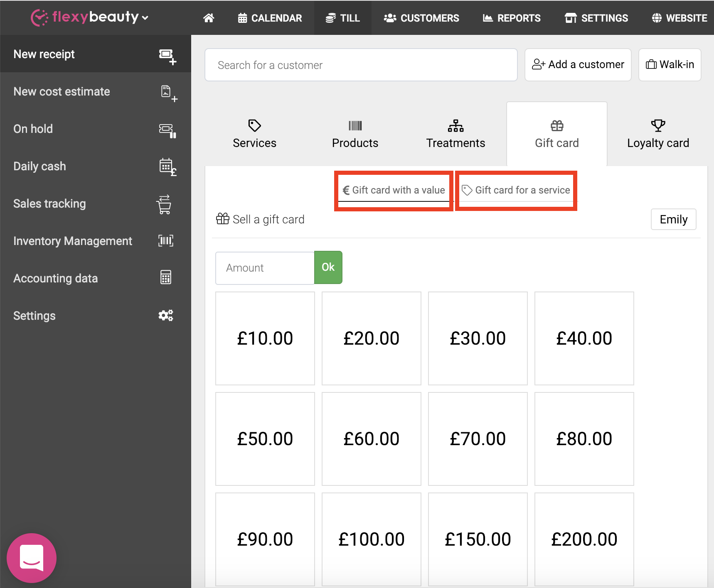This screenshot has height=588, width=714.
Task: Choose the £50.00 gift card
Action: [x=265, y=439]
